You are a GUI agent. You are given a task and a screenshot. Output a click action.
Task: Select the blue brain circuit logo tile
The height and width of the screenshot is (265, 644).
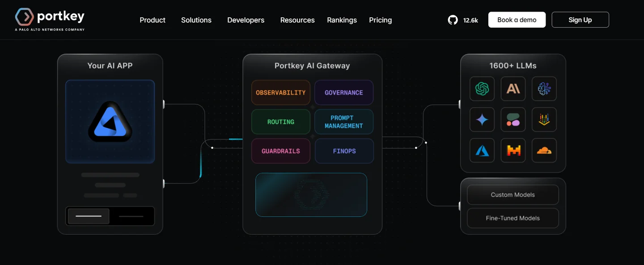click(544, 88)
